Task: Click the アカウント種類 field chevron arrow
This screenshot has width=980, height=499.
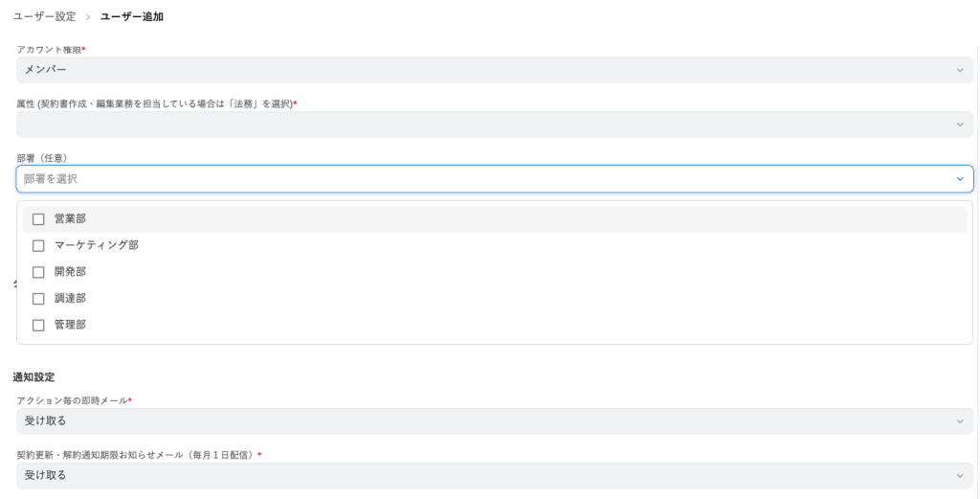Action: point(960,70)
